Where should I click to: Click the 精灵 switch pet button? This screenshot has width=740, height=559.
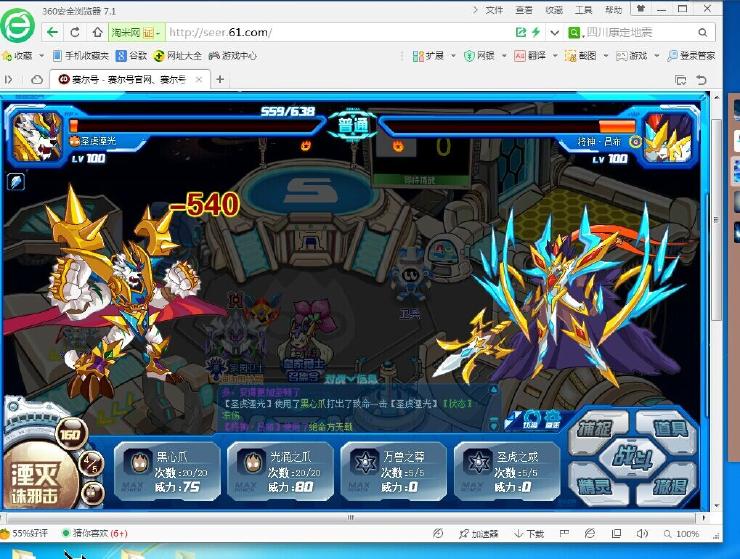[x=596, y=486]
